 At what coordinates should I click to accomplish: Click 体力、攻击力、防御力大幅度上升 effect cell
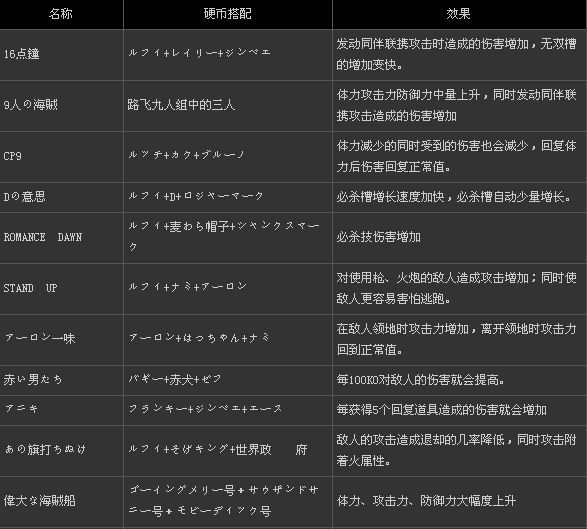459,502
